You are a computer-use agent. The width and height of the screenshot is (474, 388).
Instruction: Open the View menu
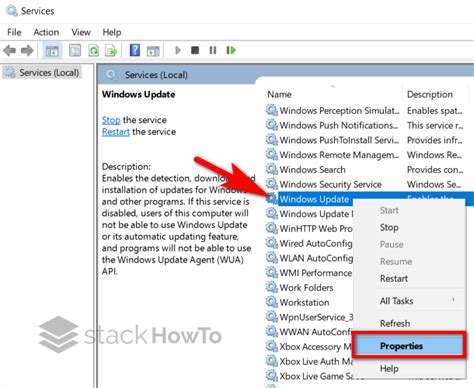tap(81, 32)
